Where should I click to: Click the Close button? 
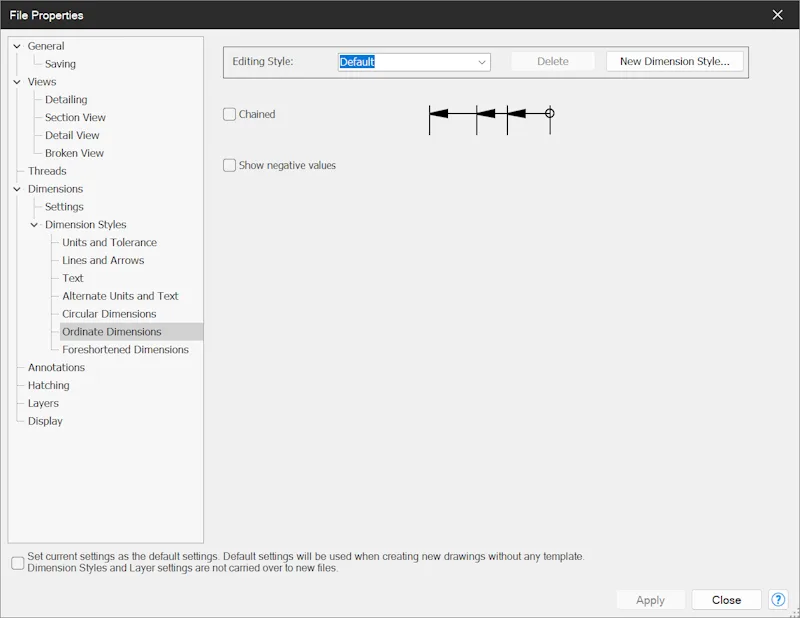coord(726,600)
